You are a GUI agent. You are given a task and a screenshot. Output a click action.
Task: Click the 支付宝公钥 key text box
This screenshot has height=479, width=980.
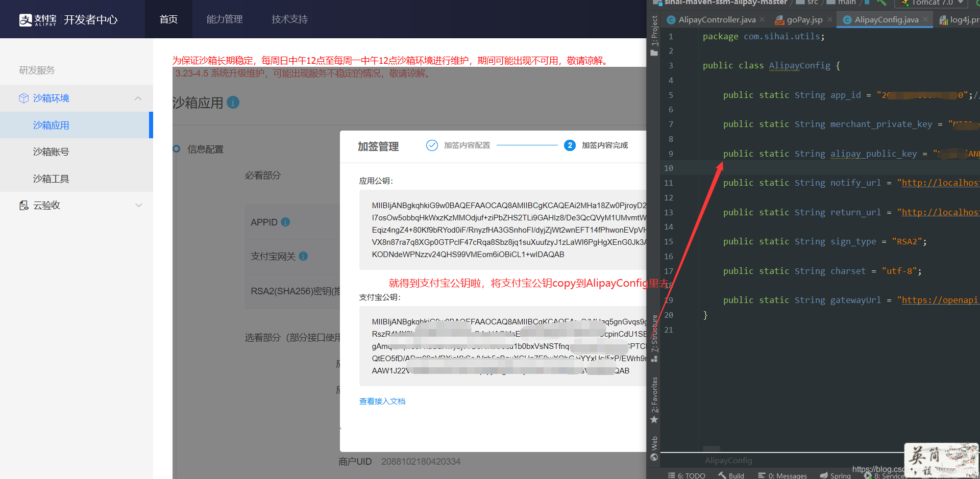[503, 346]
